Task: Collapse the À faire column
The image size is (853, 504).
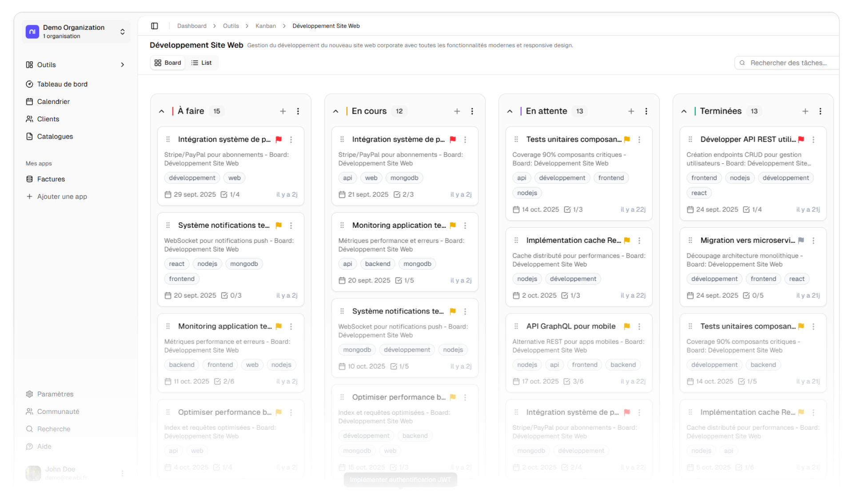Action: coord(162,111)
